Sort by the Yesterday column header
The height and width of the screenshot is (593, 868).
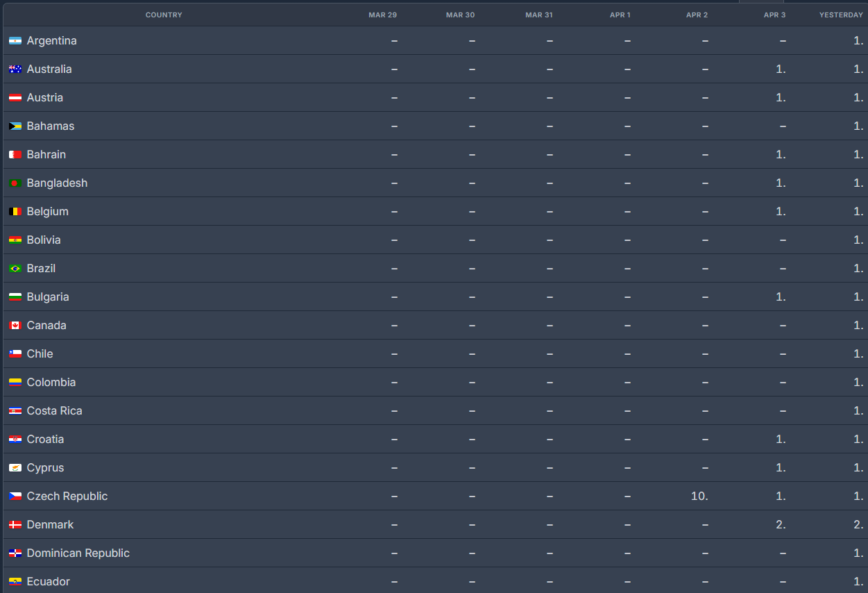tap(841, 15)
